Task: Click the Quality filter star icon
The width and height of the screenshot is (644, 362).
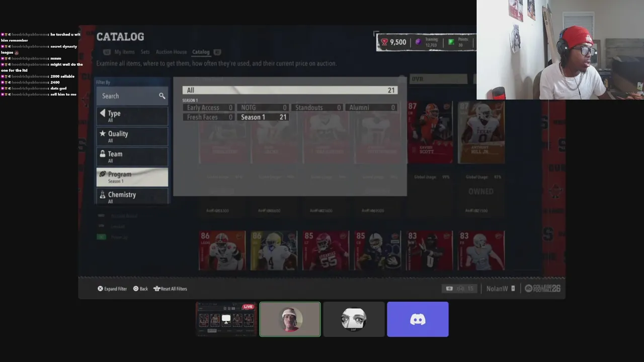Action: pyautogui.click(x=103, y=134)
